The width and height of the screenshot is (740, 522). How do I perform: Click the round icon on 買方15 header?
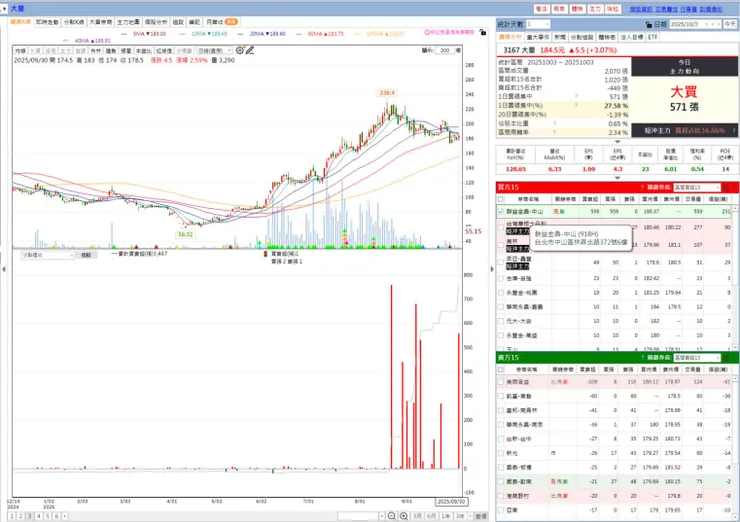[x=726, y=188]
